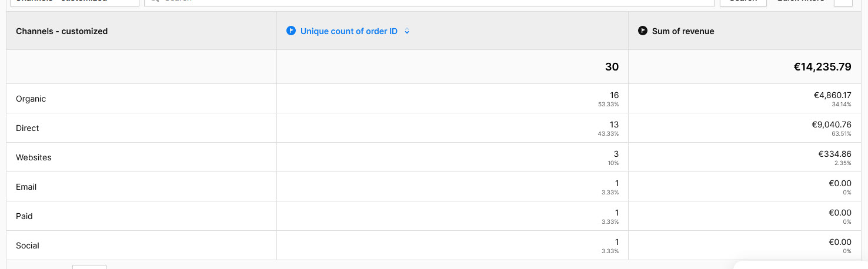
Task: Select the Direct channel row
Action: (x=28, y=128)
